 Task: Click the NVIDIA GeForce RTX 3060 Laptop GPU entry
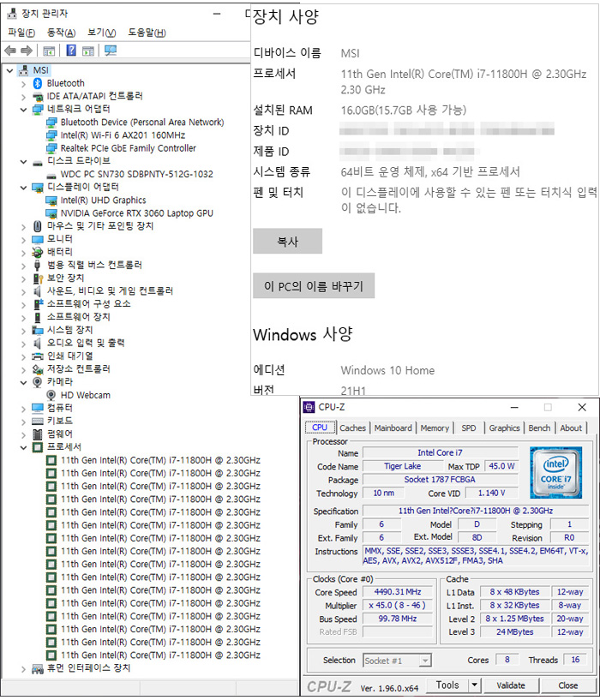[136, 213]
